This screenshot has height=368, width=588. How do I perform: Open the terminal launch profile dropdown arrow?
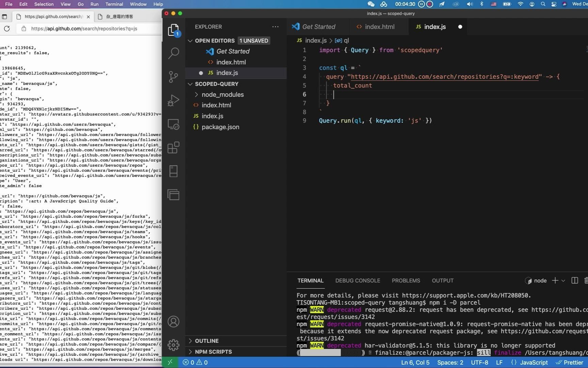[x=563, y=280]
